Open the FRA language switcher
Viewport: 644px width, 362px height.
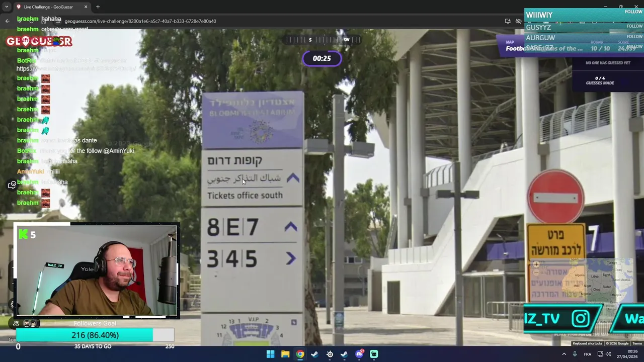coord(587,354)
